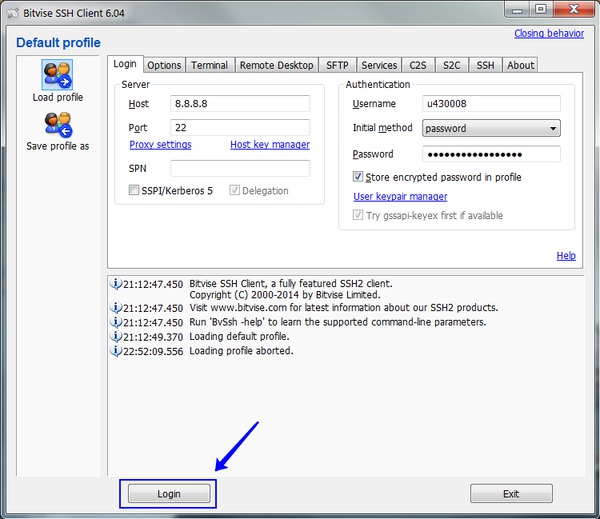The height and width of the screenshot is (519, 600).
Task: Toggle the SSPI/Kerberos 5 checkbox
Action: click(134, 190)
